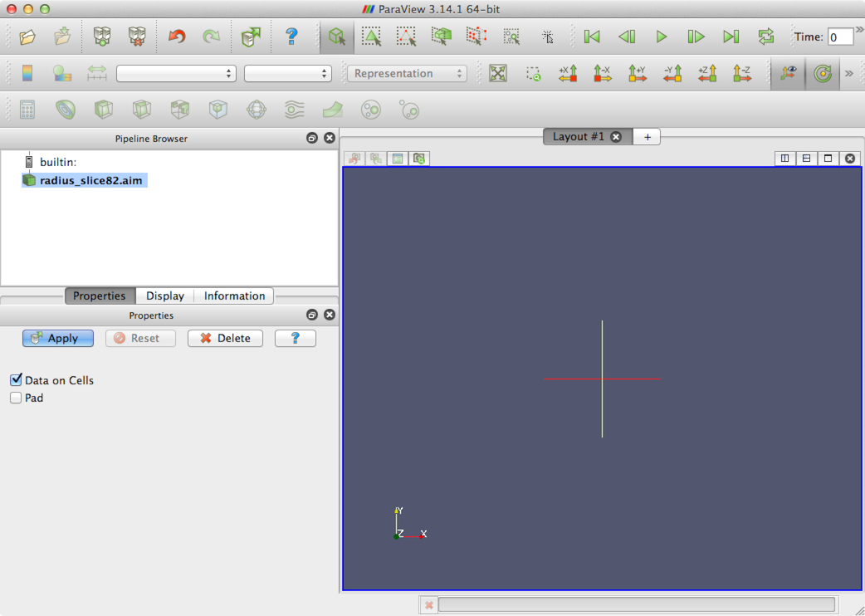Image resolution: width=865 pixels, height=616 pixels.
Task: Set view direction to +Y
Action: click(638, 73)
